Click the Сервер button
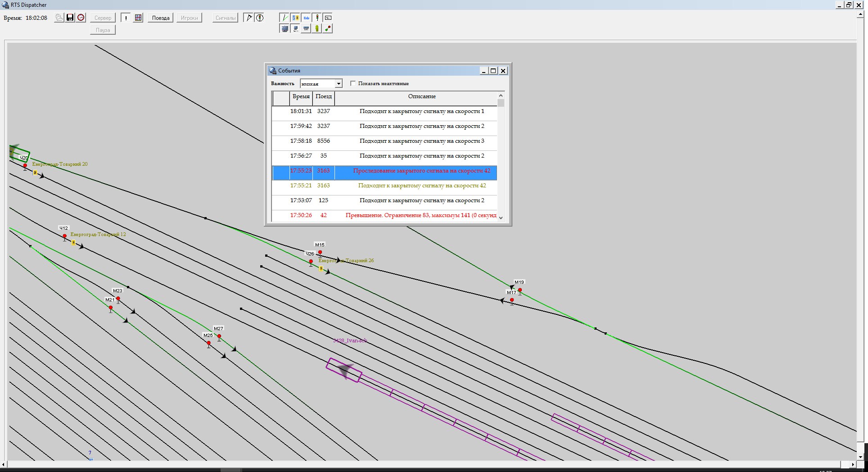 pyautogui.click(x=103, y=18)
